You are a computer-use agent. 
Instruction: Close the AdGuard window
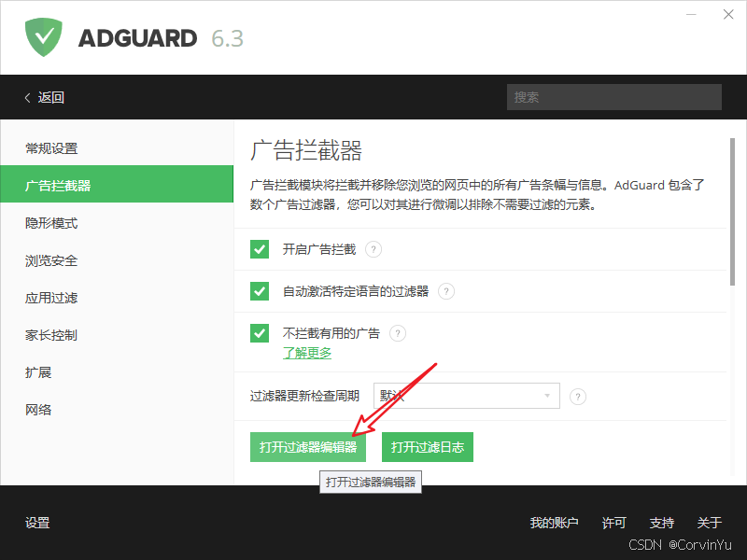click(x=728, y=14)
